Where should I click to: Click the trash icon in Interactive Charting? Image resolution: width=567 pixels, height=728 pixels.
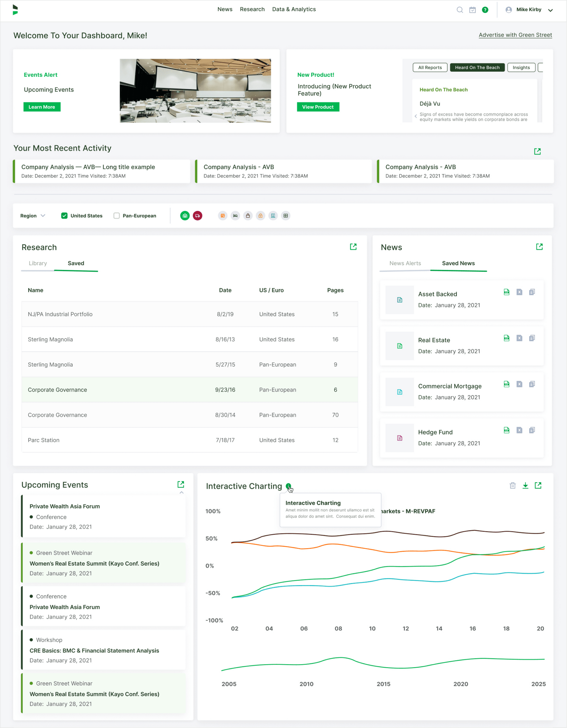(x=513, y=485)
